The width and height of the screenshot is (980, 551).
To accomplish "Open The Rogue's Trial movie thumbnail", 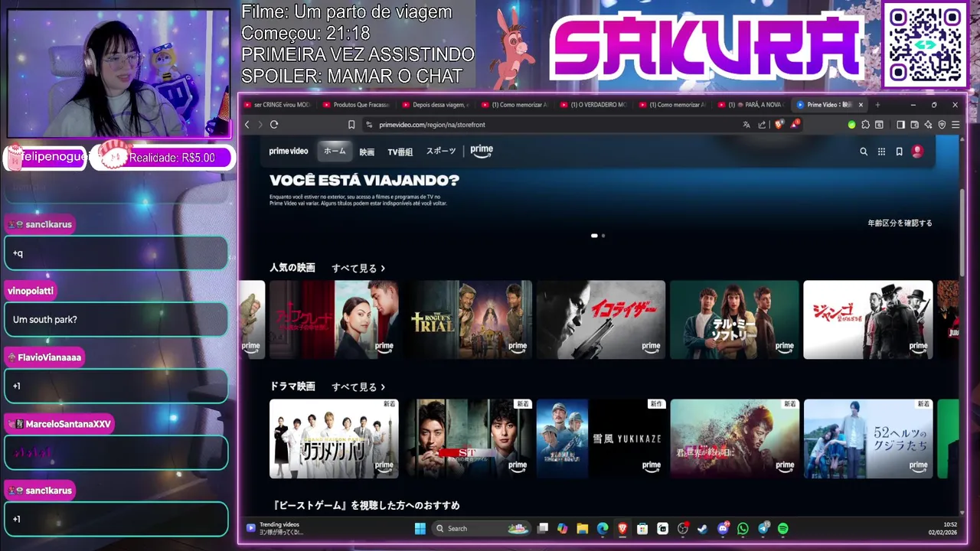I will click(468, 319).
